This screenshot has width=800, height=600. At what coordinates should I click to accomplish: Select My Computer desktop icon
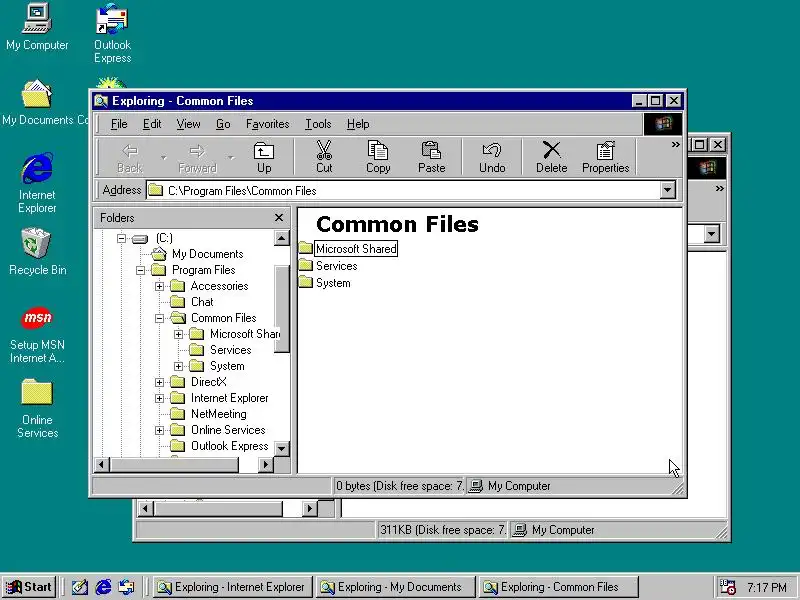(37, 27)
